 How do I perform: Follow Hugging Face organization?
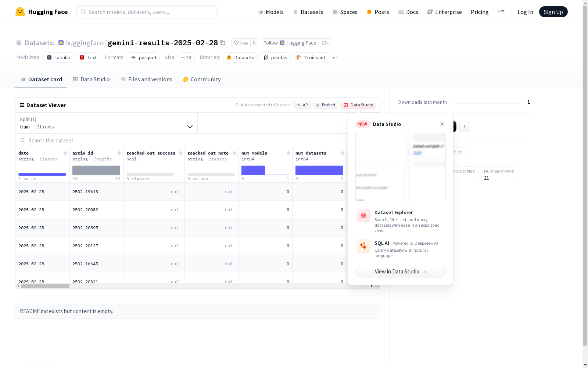point(290,43)
